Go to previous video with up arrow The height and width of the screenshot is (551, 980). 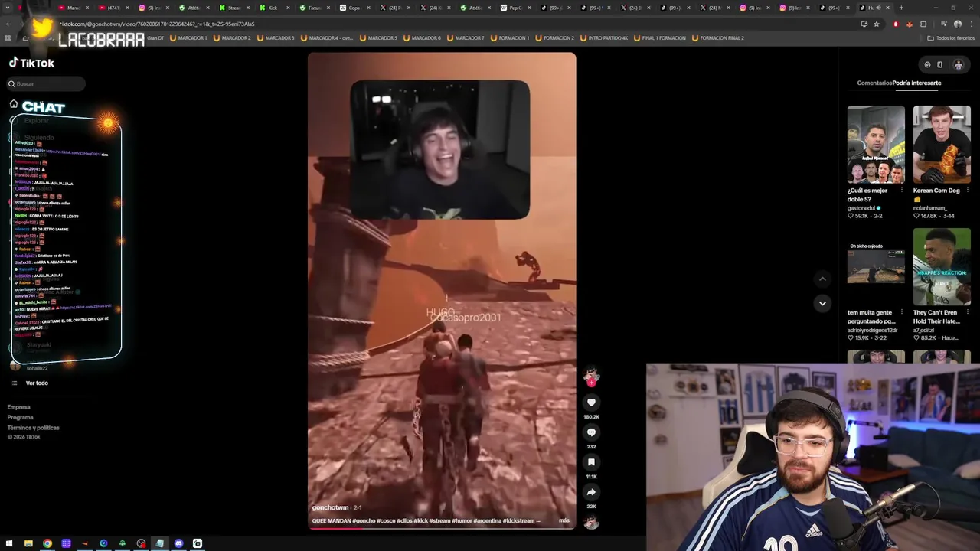click(x=822, y=279)
